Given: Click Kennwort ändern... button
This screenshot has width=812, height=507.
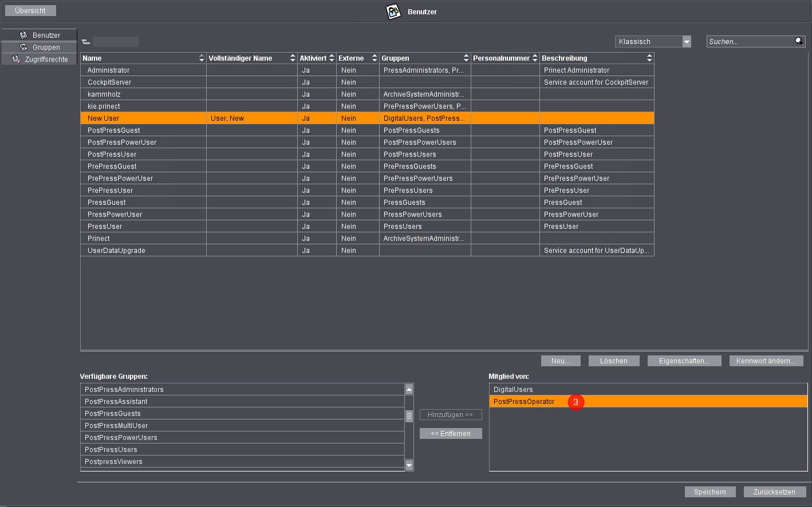Looking at the screenshot, I should (766, 361).
